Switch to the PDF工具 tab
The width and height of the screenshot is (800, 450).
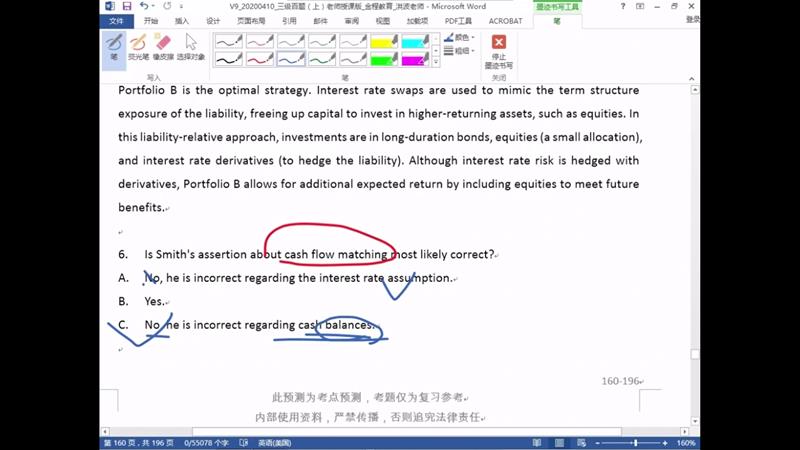pos(458,21)
